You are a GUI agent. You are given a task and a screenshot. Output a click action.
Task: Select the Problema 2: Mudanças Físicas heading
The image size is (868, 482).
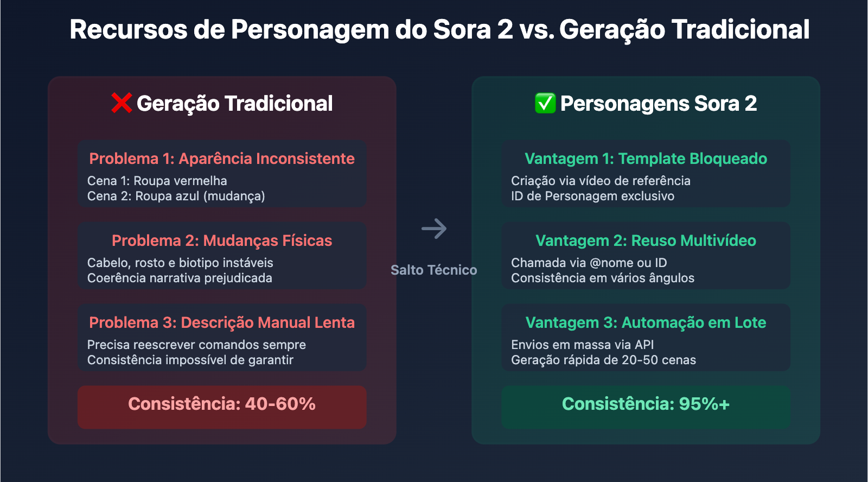(222, 240)
